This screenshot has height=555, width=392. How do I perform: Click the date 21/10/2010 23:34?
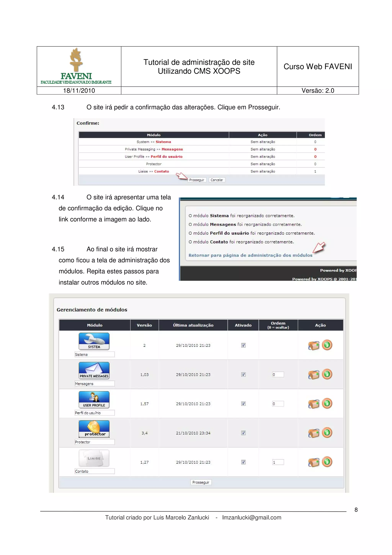pyautogui.click(x=193, y=433)
